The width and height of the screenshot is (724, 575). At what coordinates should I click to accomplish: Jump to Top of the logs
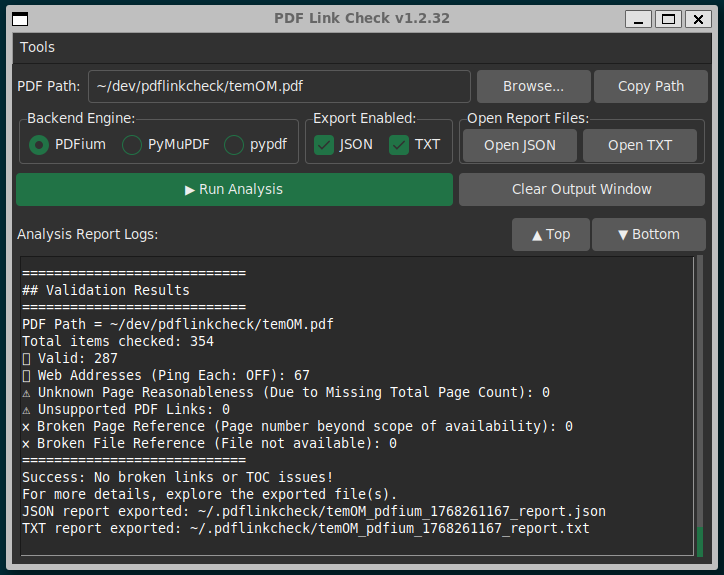coord(550,235)
